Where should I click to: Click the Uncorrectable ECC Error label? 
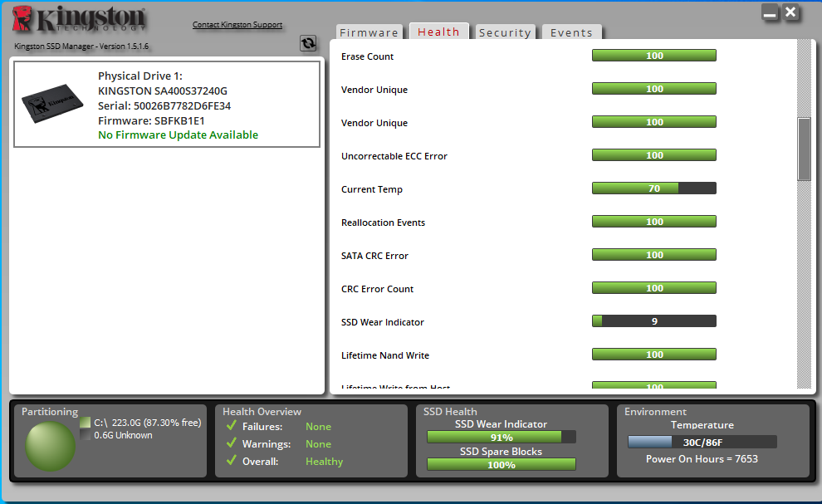click(x=394, y=156)
